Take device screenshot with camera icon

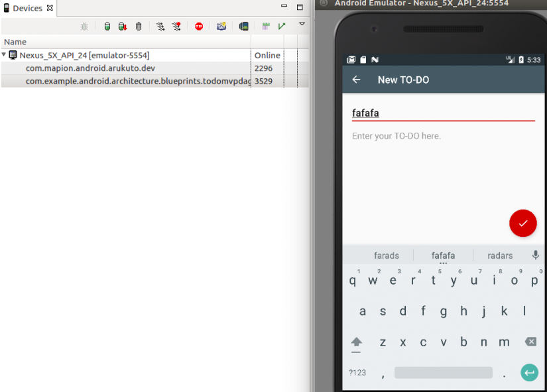(221, 27)
